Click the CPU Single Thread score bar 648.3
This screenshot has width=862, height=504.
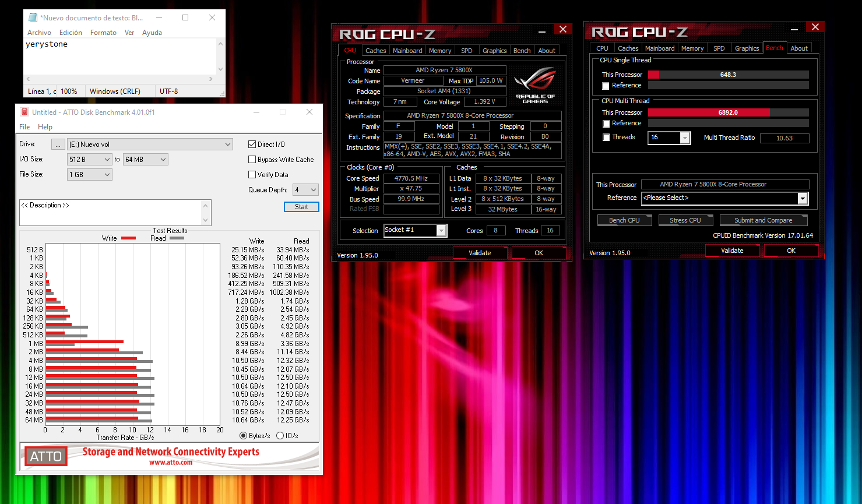tap(728, 75)
